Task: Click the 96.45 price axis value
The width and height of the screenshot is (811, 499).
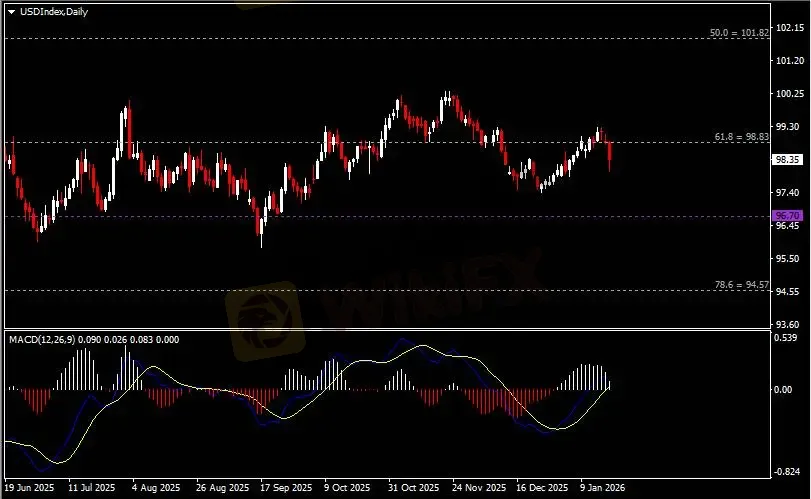Action: point(788,225)
